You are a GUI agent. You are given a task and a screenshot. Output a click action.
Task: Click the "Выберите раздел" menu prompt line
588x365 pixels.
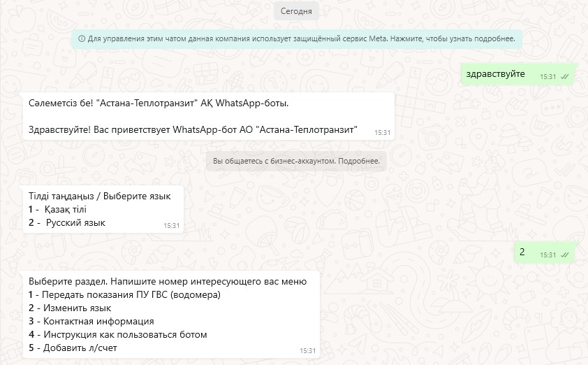click(168, 282)
